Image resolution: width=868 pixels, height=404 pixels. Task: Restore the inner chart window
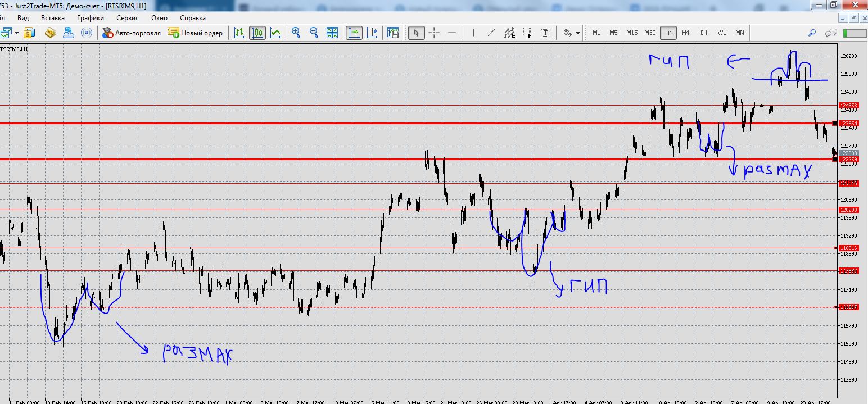point(854,18)
